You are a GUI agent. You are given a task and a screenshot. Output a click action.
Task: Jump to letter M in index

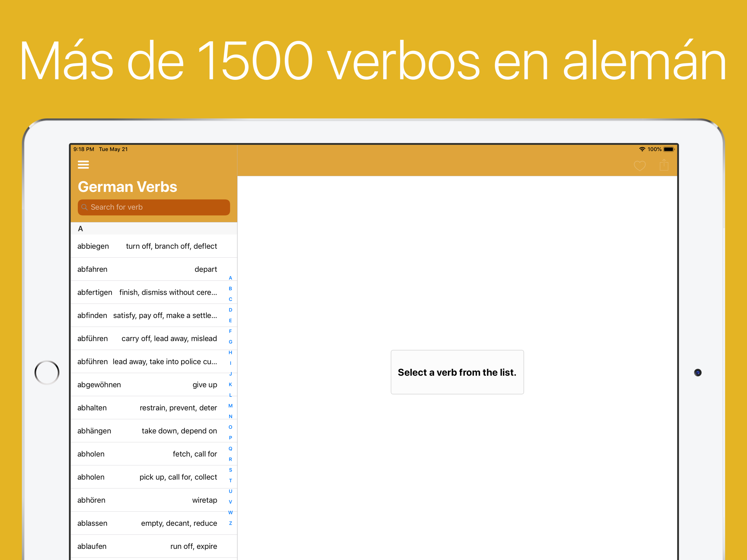tap(230, 406)
